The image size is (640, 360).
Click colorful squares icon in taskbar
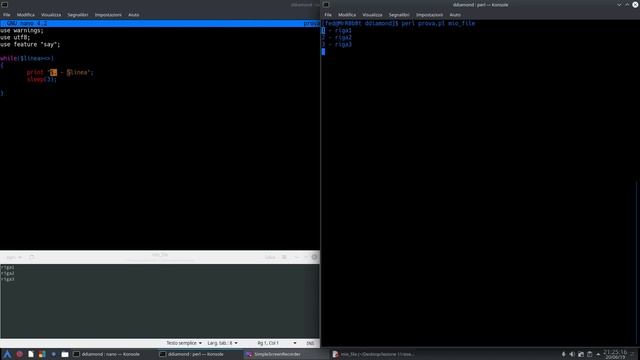(42, 354)
